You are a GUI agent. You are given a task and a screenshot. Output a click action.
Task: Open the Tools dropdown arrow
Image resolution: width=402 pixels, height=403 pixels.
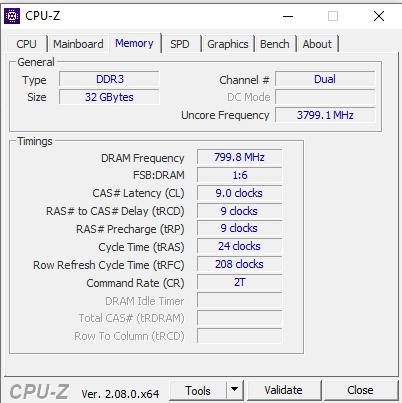pos(235,390)
